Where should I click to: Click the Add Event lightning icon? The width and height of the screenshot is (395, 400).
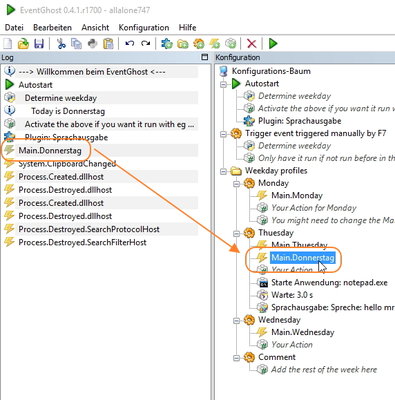215,43
